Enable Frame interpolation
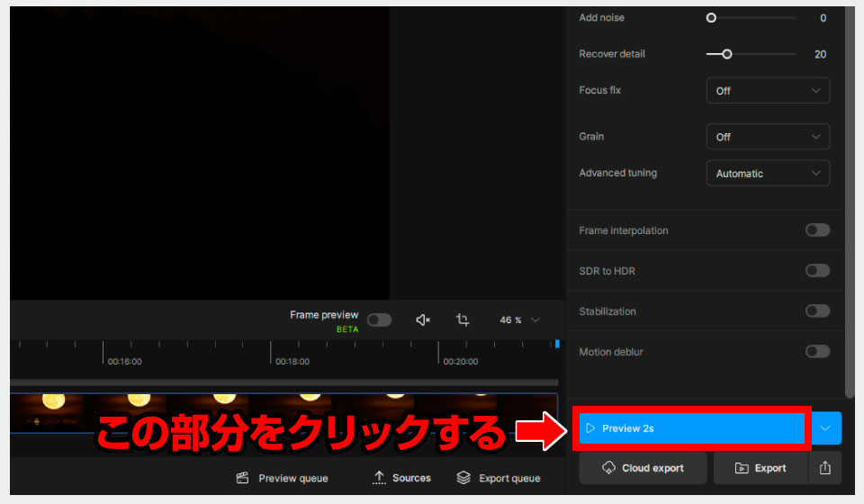The height and width of the screenshot is (504, 864). 817,230
